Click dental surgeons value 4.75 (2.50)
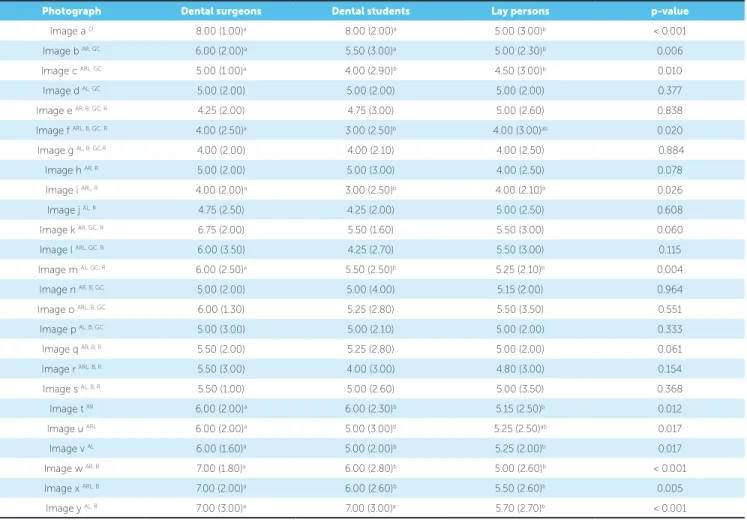Viewport: 747px width, 520px height. pos(221,210)
